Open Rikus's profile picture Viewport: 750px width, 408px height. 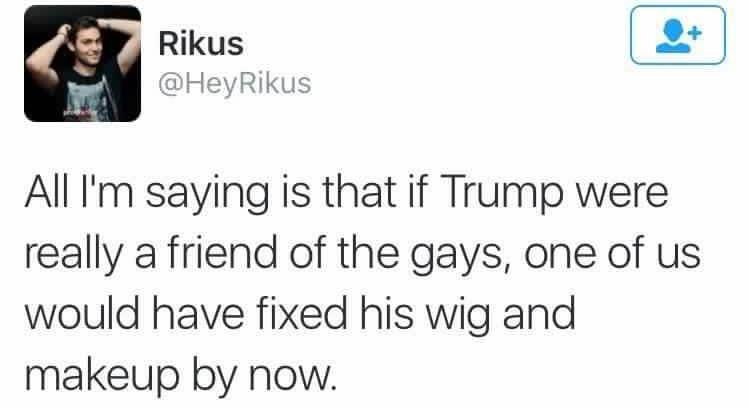(x=82, y=64)
